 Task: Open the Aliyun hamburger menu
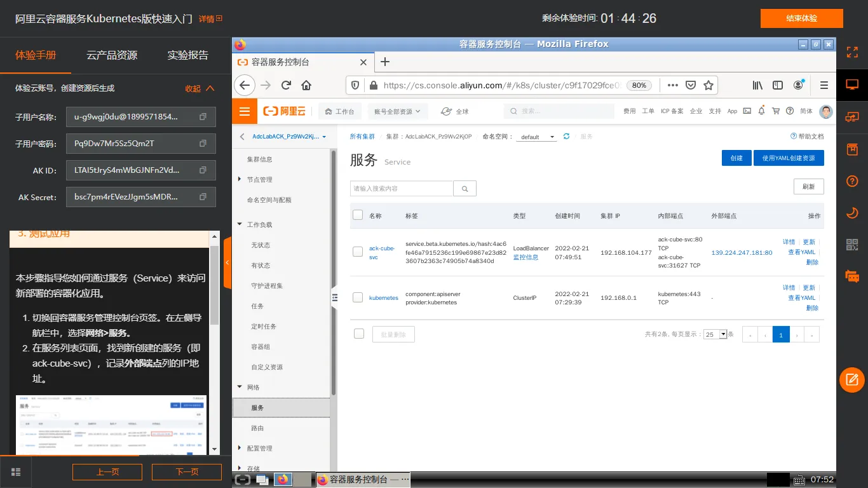pos(245,111)
